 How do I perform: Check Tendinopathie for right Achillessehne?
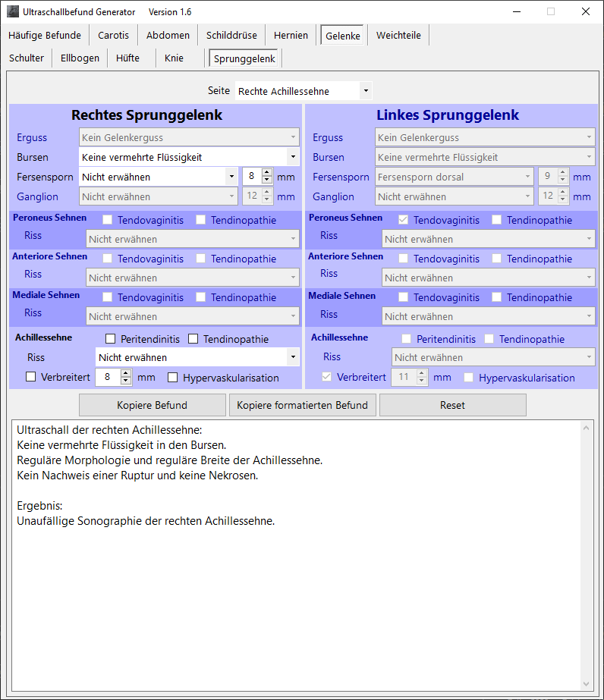point(193,339)
